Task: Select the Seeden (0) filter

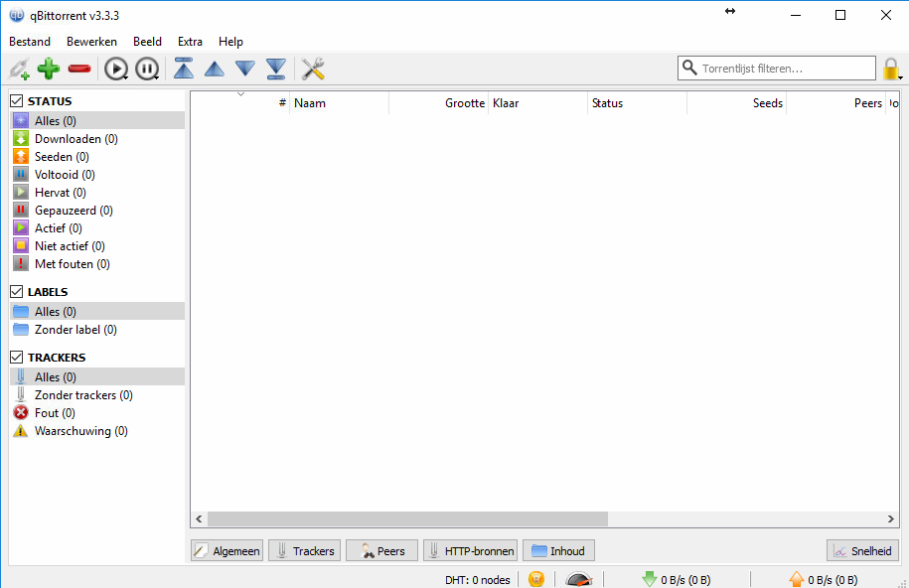Action: (97, 157)
